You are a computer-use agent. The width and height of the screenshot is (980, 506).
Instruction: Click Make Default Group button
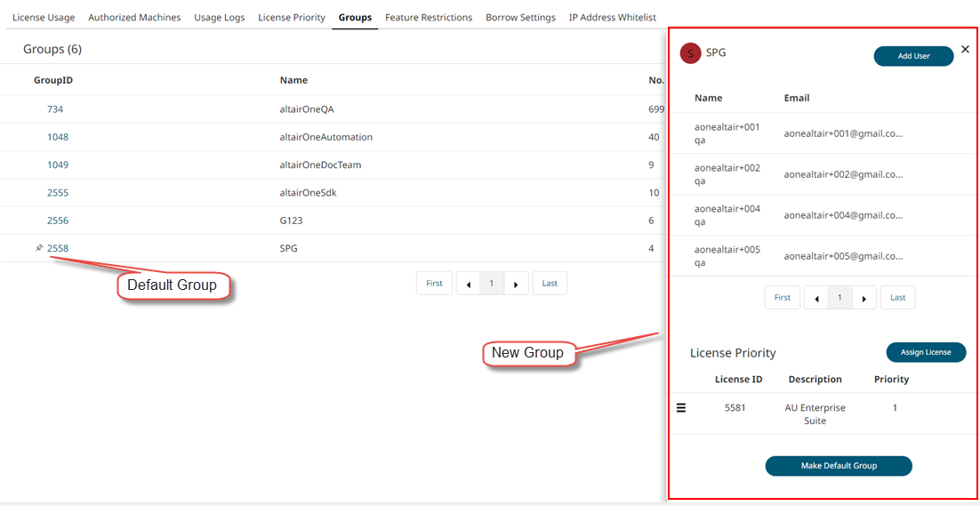pos(839,466)
